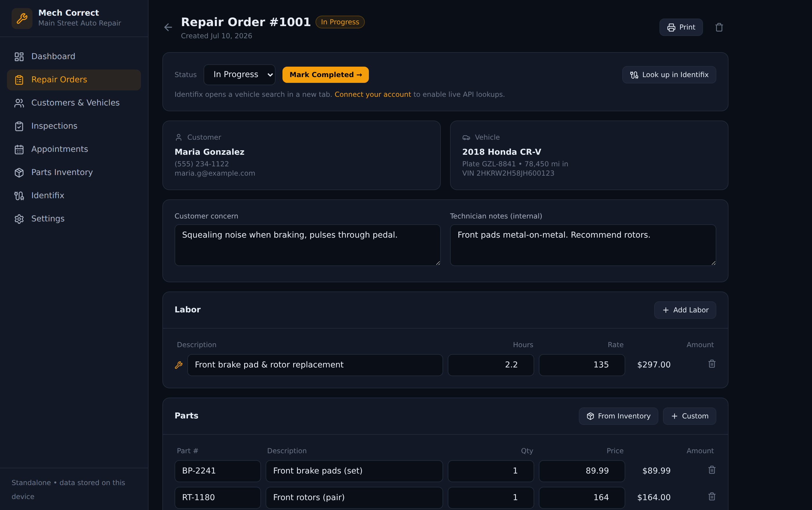The image size is (812, 510).
Task: Open Settings in the sidebar
Action: (74, 219)
